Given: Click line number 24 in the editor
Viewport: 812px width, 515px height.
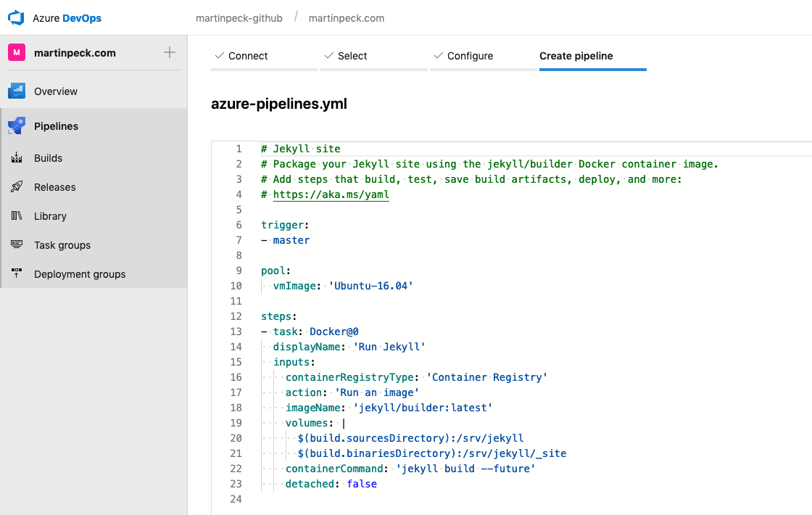Looking at the screenshot, I should coord(236,499).
